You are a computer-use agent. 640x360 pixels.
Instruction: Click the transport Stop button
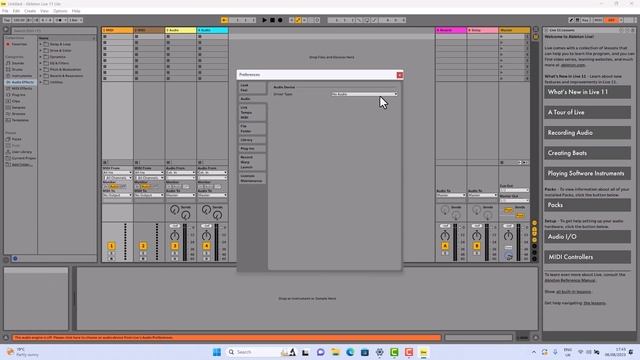pyautogui.click(x=272, y=20)
